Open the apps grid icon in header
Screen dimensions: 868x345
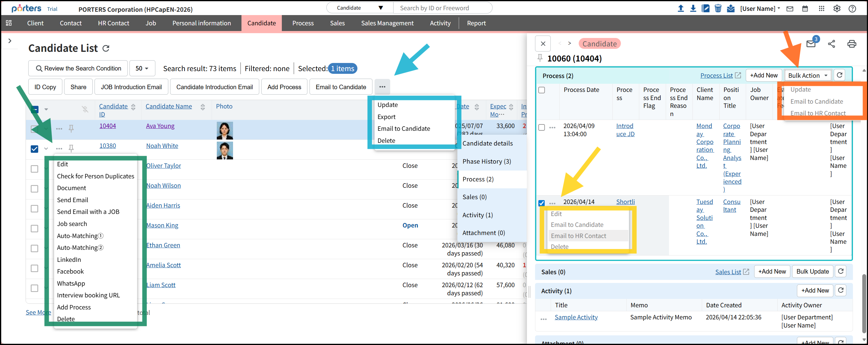tap(821, 9)
